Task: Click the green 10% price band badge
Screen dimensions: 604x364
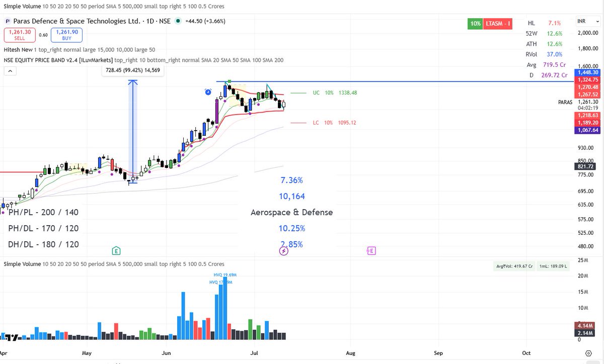Action: 475,24
